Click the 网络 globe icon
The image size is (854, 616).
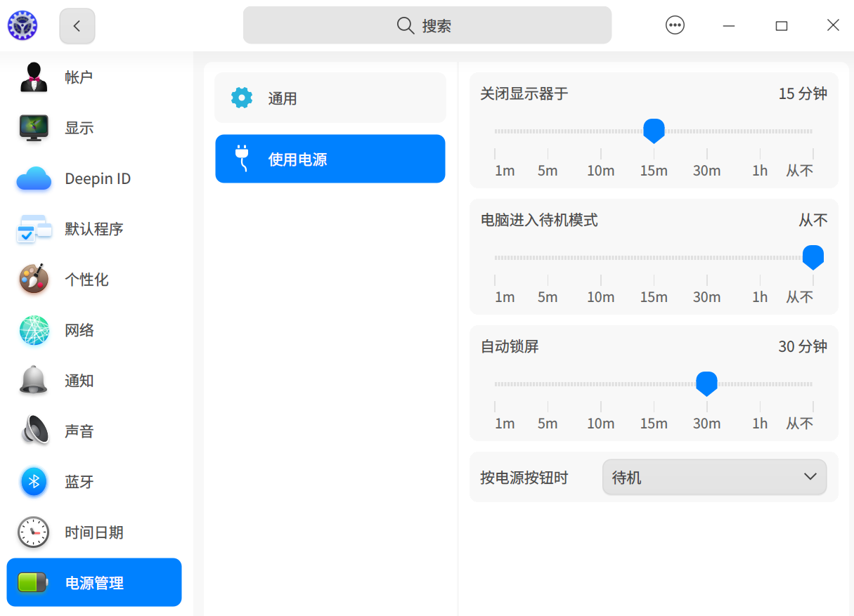(x=34, y=330)
